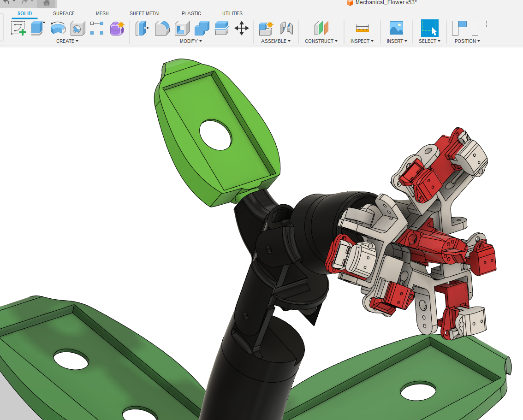Select the Shell tool
The width and height of the screenshot is (523, 420).
182,28
